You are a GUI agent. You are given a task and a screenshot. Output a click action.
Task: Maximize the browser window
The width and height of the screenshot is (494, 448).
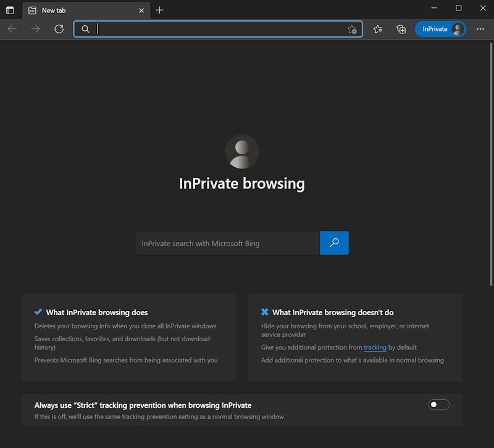(459, 8)
